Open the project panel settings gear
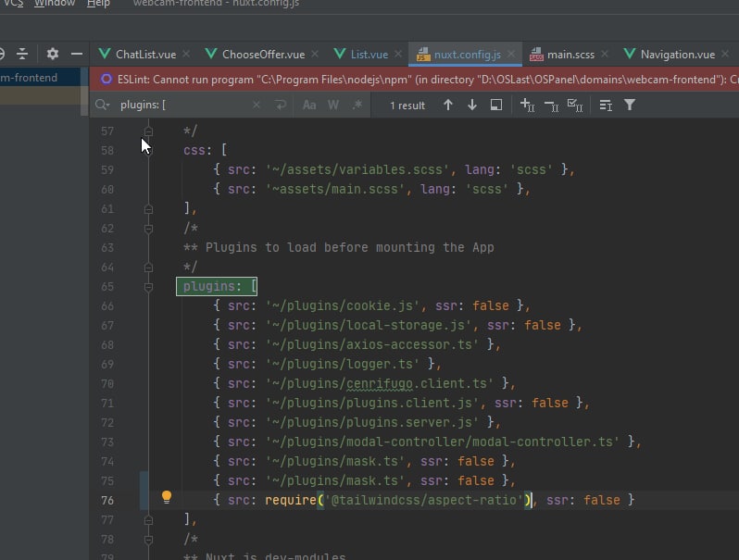 pyautogui.click(x=52, y=54)
